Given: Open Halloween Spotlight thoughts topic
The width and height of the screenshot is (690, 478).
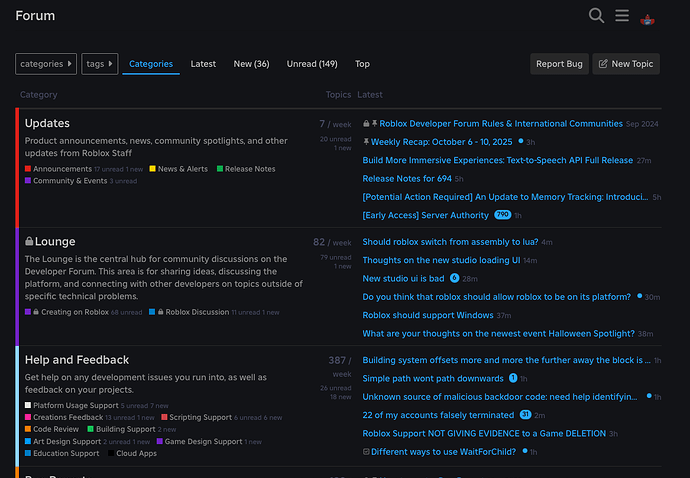Looking at the screenshot, I should [498, 334].
